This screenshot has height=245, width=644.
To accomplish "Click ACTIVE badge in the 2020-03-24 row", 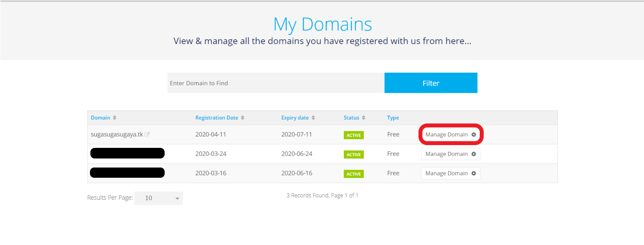I will pyautogui.click(x=354, y=155).
